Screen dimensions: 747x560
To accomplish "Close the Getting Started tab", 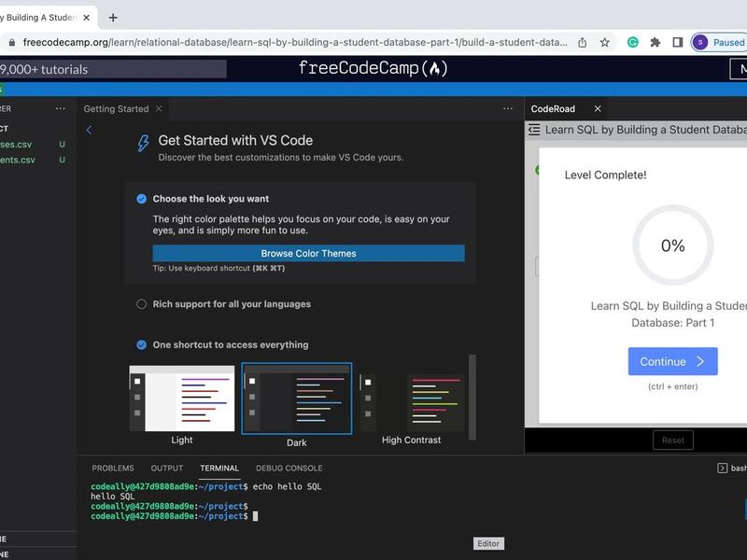I will tap(159, 108).
